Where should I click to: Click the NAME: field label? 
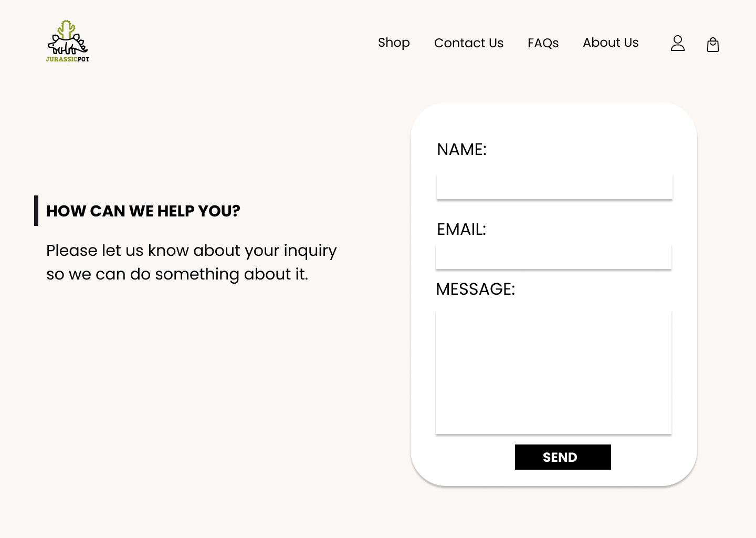point(462,150)
